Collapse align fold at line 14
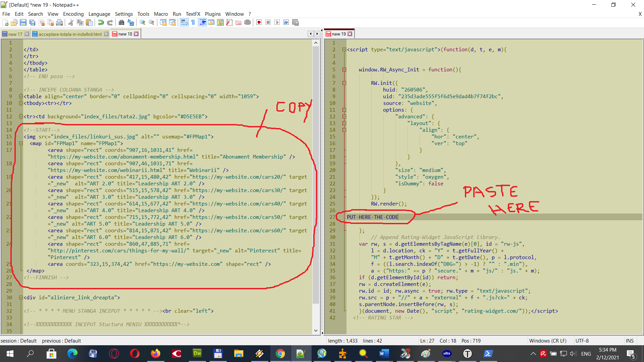Image resolution: width=644 pixels, height=362 pixels. [x=344, y=130]
